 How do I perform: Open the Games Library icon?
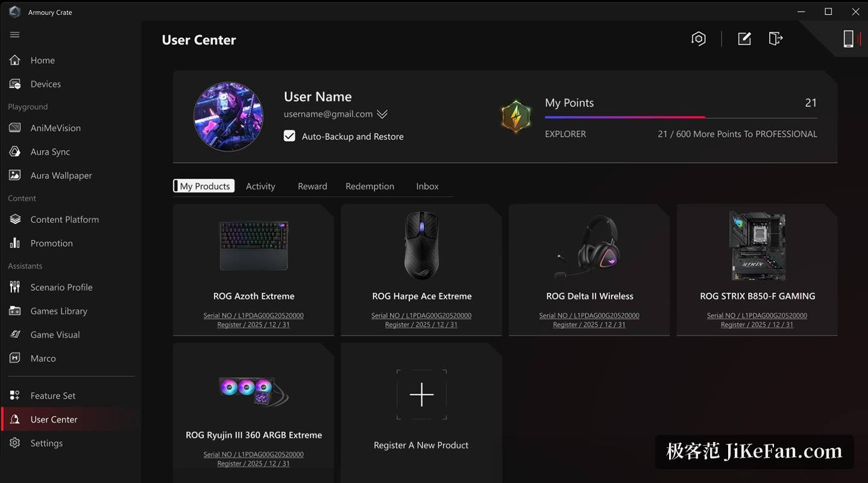click(15, 311)
